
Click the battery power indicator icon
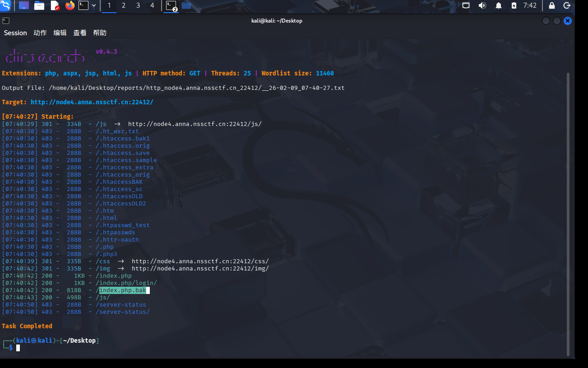click(x=514, y=5)
